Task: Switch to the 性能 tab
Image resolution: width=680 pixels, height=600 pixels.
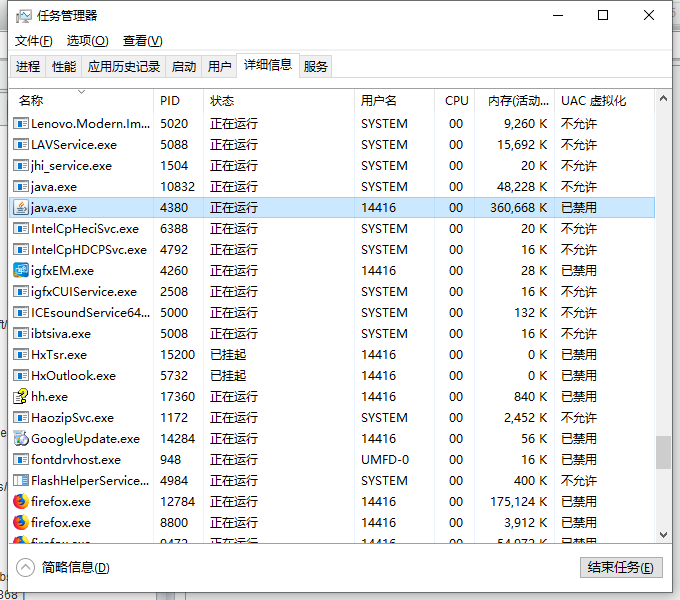Action: (64, 67)
